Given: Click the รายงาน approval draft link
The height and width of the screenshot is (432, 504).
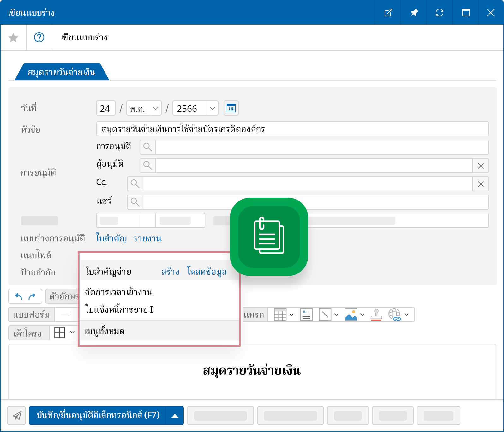Looking at the screenshot, I should click(x=147, y=238).
